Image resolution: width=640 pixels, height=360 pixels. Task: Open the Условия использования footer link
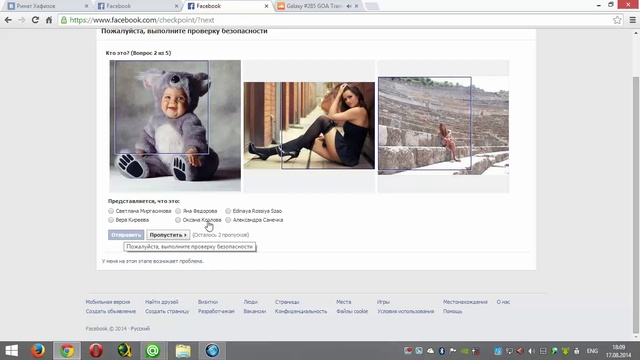[405, 311]
